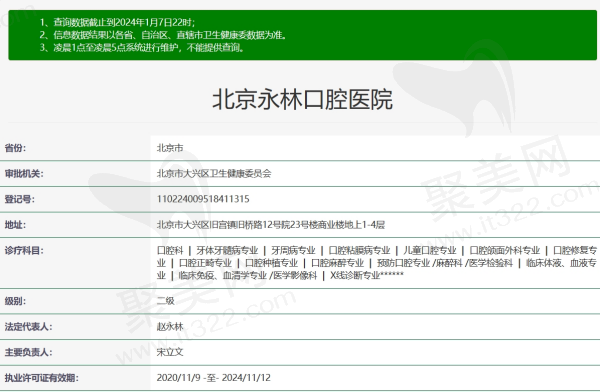600x392 pixels.
Task: Click the validity dates 2020/11/9 -至- 2024/11/12
Action: [x=214, y=378]
